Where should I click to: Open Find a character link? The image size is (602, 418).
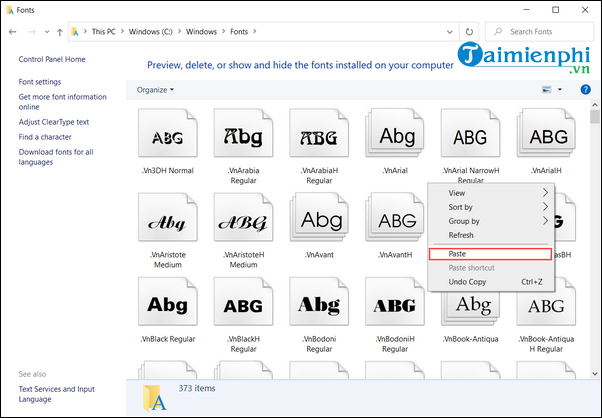tap(45, 137)
